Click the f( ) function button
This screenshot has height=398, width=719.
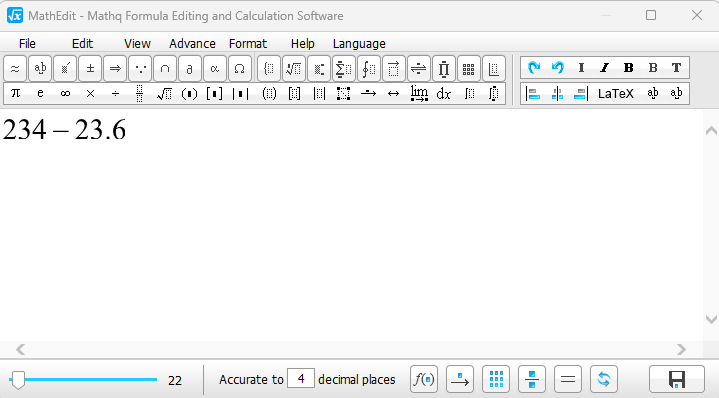(424, 379)
